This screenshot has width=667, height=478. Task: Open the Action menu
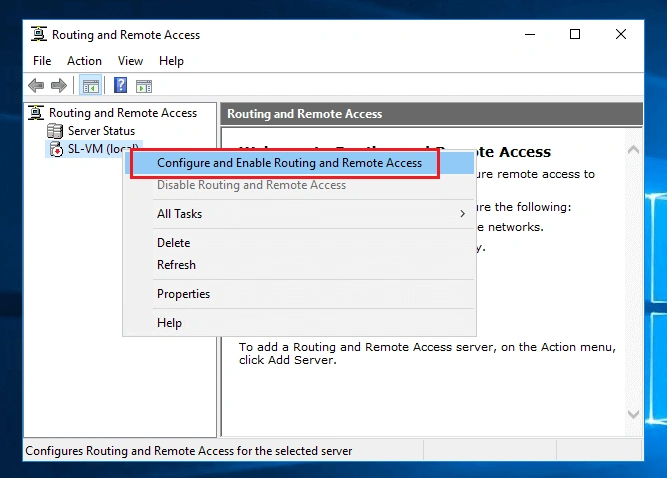click(x=84, y=61)
